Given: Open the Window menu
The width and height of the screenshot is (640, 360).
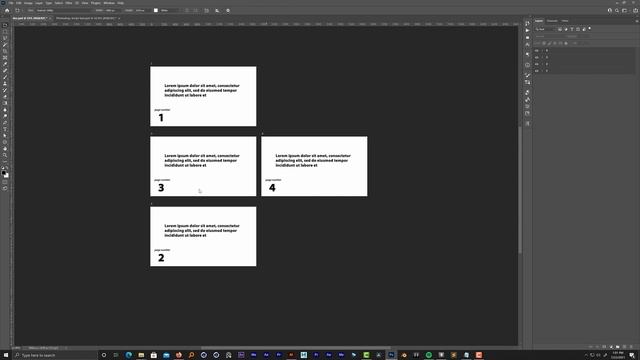Looking at the screenshot, I should (x=109, y=3).
